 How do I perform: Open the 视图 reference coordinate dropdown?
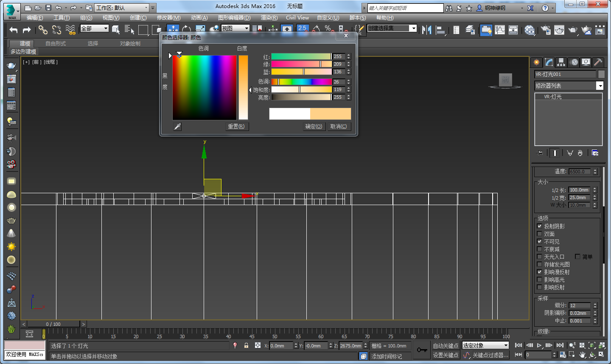(x=235, y=28)
